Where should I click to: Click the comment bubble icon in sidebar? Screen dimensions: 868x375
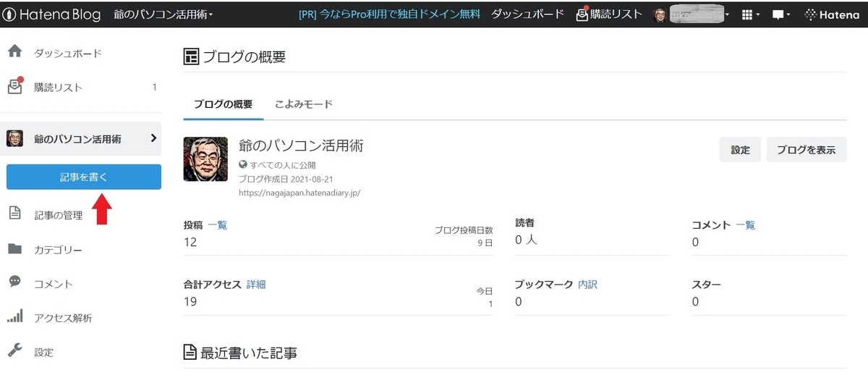[14, 282]
